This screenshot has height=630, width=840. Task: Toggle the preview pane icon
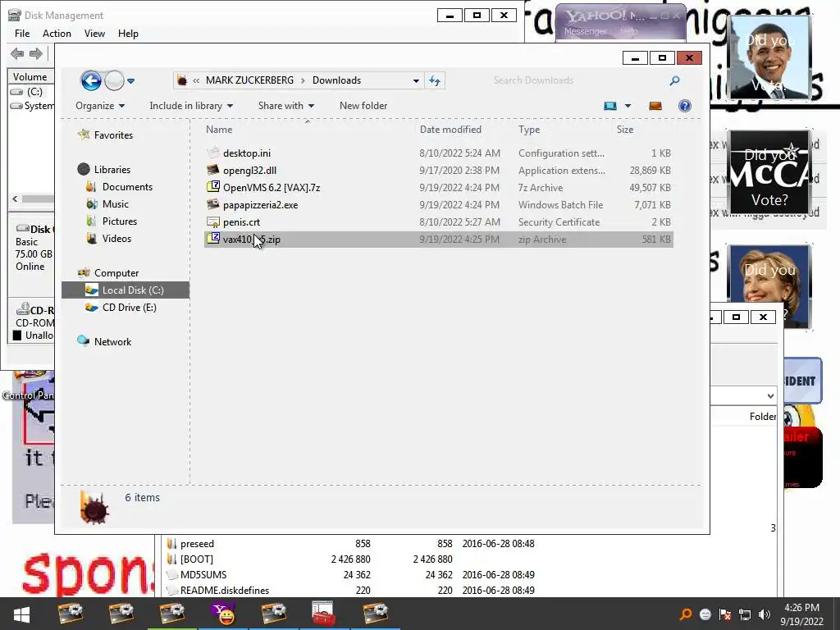pyautogui.click(x=655, y=106)
